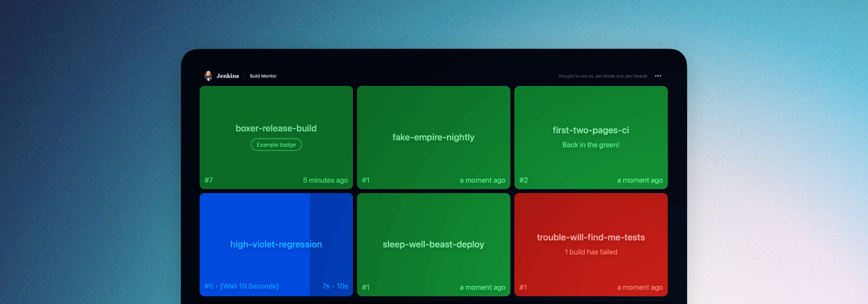The width and height of the screenshot is (868, 304).
Task: Open build #1 of trouble-will-find-me-tests
Action: click(523, 287)
